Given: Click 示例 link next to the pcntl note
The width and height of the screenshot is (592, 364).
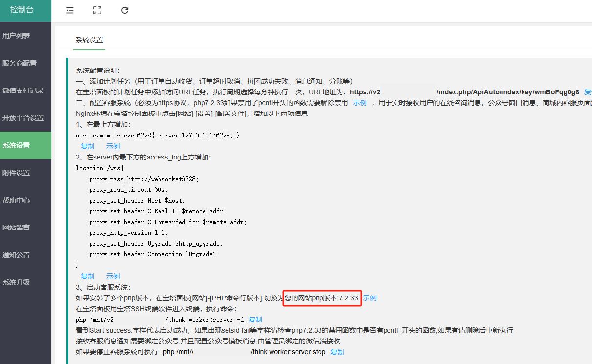Looking at the screenshot, I should click(360, 103).
